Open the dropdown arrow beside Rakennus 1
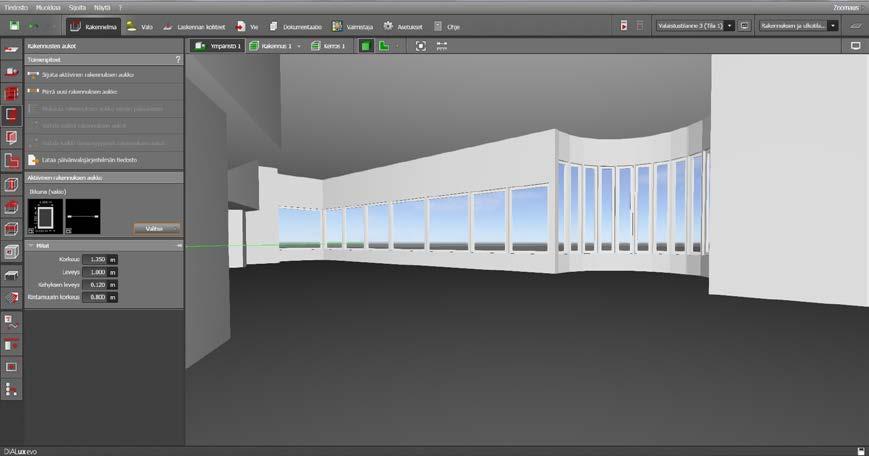The height and width of the screenshot is (456, 869). pos(299,47)
